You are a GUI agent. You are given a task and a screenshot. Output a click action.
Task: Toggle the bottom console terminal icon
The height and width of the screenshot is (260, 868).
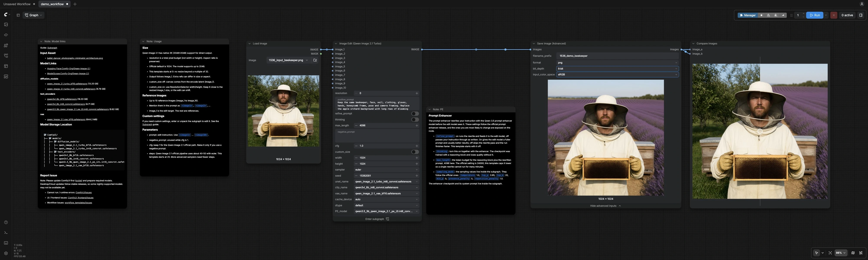click(6, 233)
